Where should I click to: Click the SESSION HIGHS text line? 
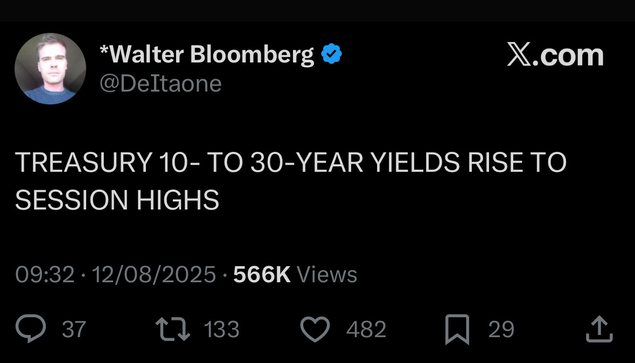click(117, 200)
